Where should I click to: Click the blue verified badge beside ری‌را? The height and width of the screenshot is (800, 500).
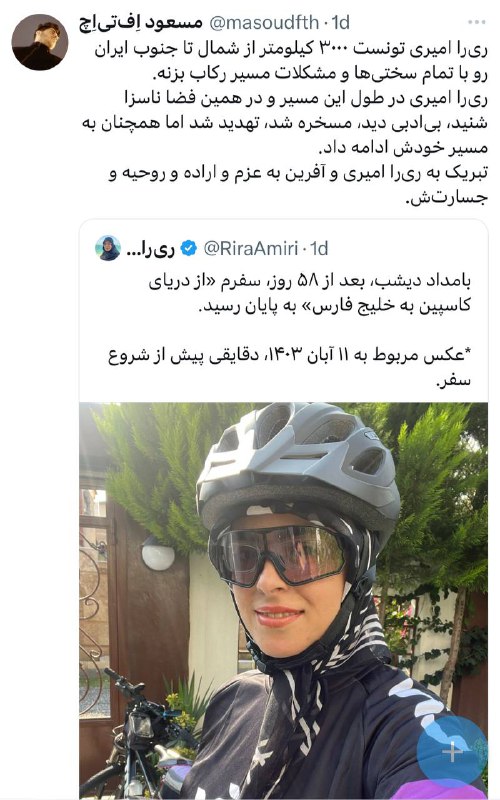[188, 248]
